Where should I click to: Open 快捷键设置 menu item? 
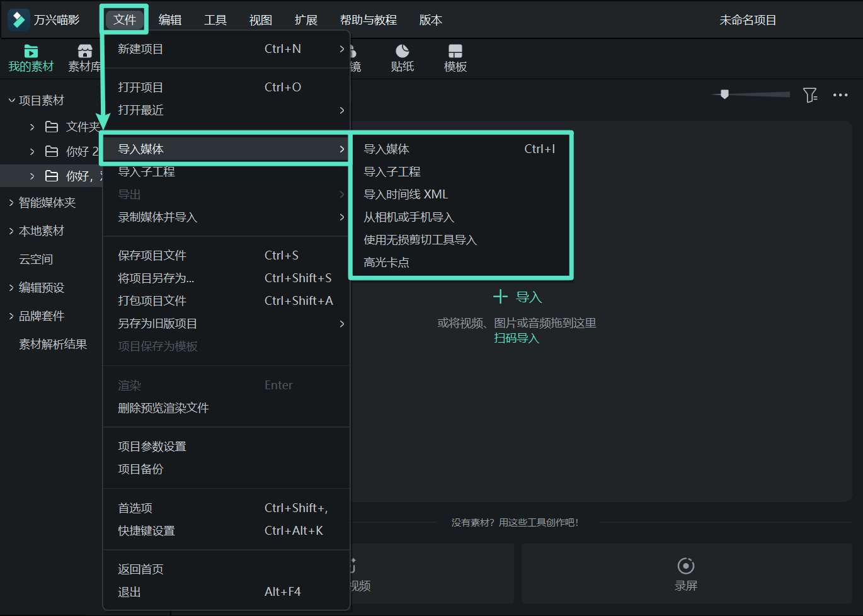click(x=226, y=531)
